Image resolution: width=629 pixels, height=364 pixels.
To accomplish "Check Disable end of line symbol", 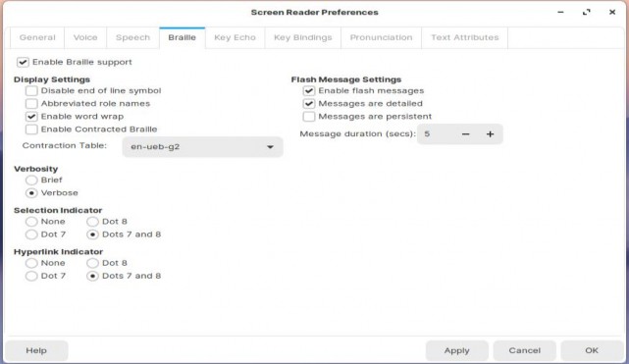I will pos(31,91).
